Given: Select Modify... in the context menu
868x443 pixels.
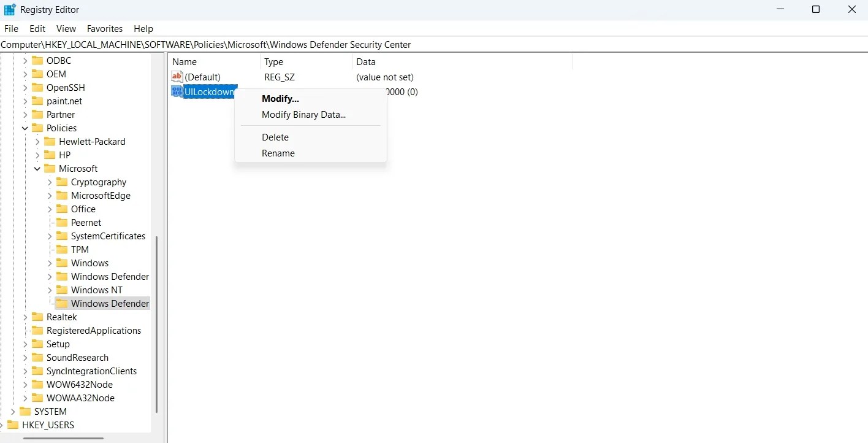Looking at the screenshot, I should (x=280, y=98).
